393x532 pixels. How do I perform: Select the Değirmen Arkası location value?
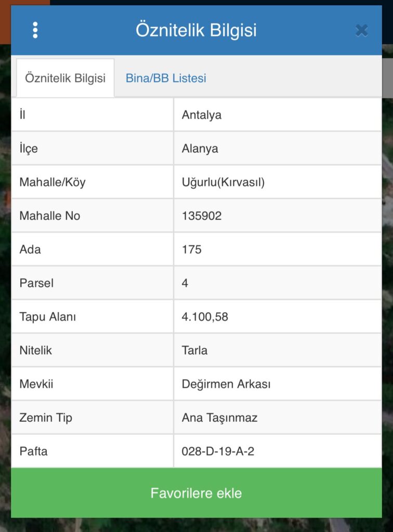click(226, 384)
